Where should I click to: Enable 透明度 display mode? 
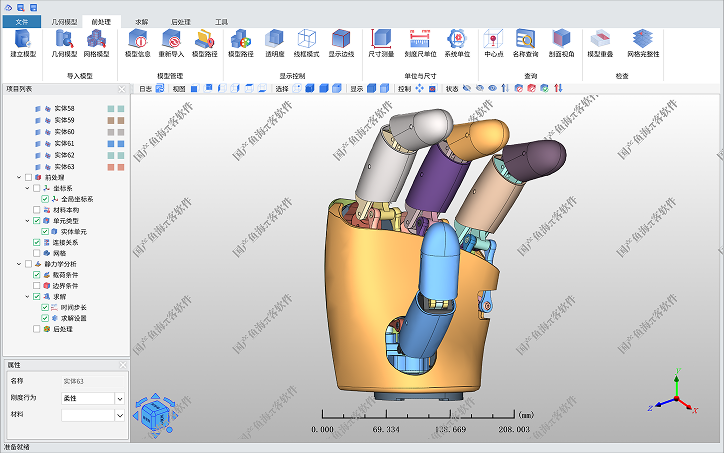(x=274, y=42)
